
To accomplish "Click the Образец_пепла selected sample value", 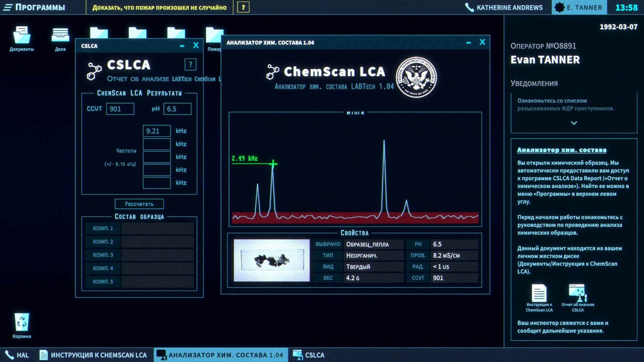I will click(374, 245).
